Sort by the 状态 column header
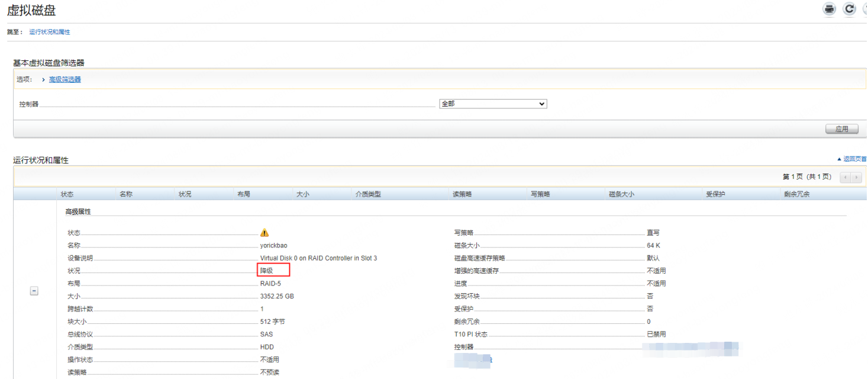 coord(67,194)
